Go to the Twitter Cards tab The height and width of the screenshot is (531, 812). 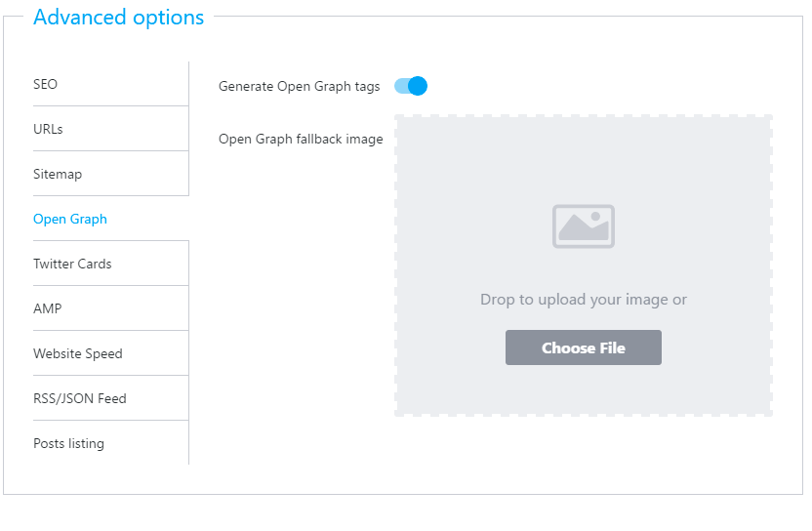tap(72, 264)
